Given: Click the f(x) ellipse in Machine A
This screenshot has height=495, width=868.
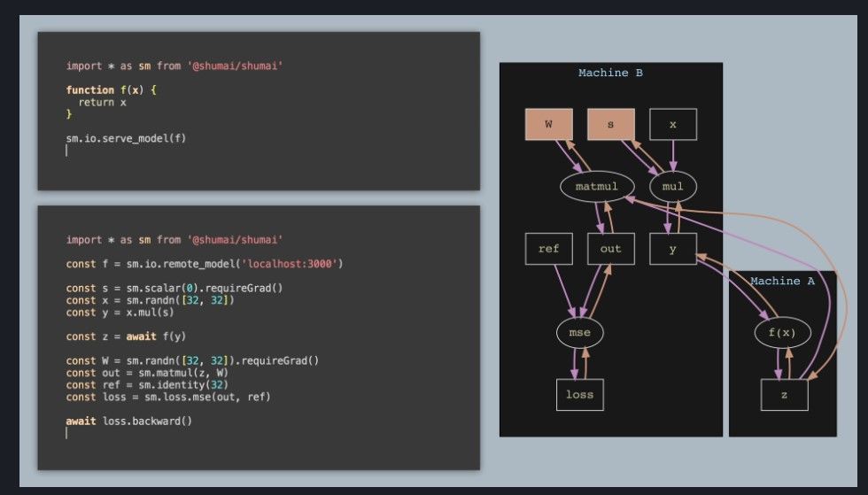Looking at the screenshot, I should pos(784,333).
